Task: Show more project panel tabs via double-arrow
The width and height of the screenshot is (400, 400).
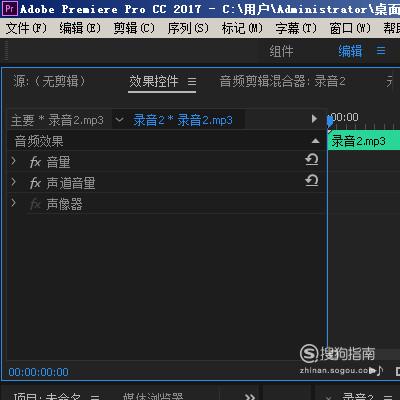Action: click(x=250, y=396)
